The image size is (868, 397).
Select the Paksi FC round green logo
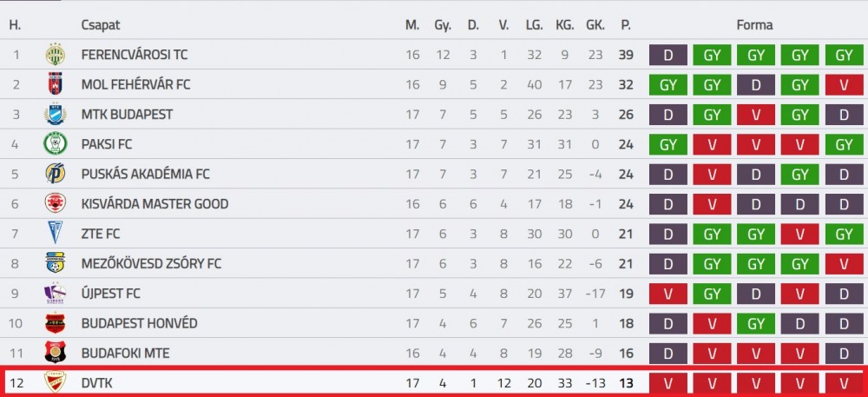[56, 144]
